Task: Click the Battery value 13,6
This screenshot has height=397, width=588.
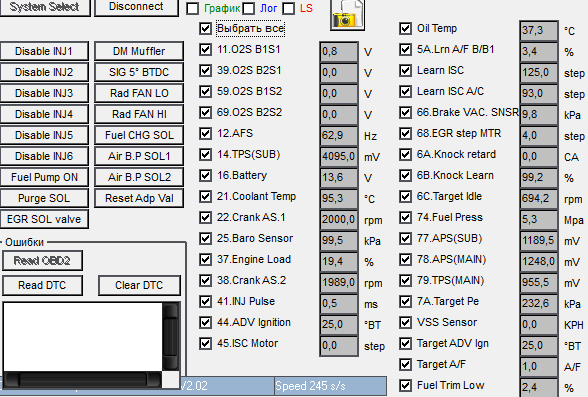Action: tap(339, 177)
